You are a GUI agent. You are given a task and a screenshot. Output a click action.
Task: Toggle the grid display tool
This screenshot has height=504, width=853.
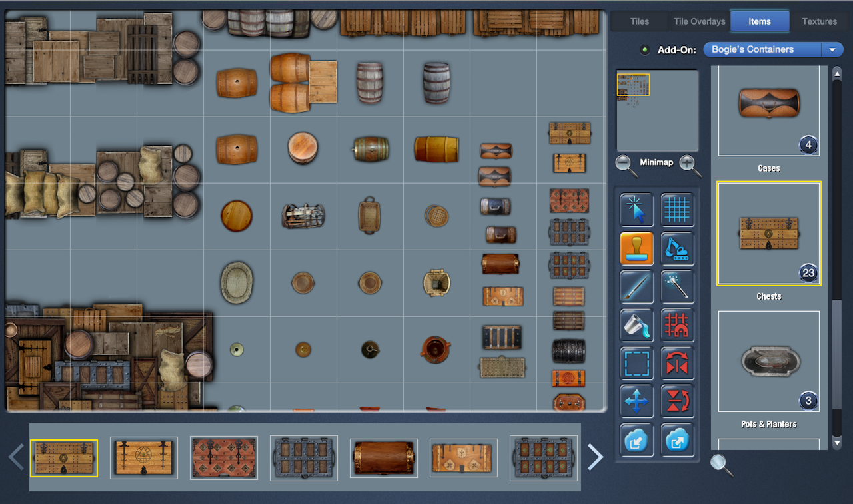677,210
